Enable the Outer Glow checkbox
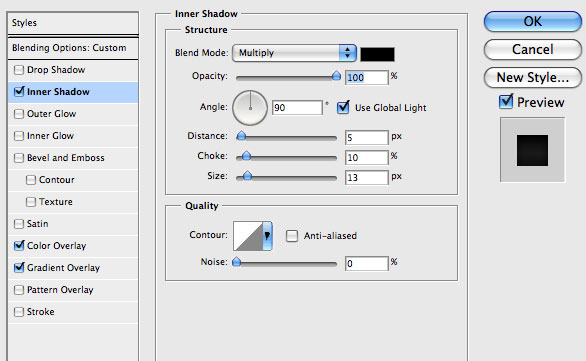The width and height of the screenshot is (586, 361). pos(19,114)
